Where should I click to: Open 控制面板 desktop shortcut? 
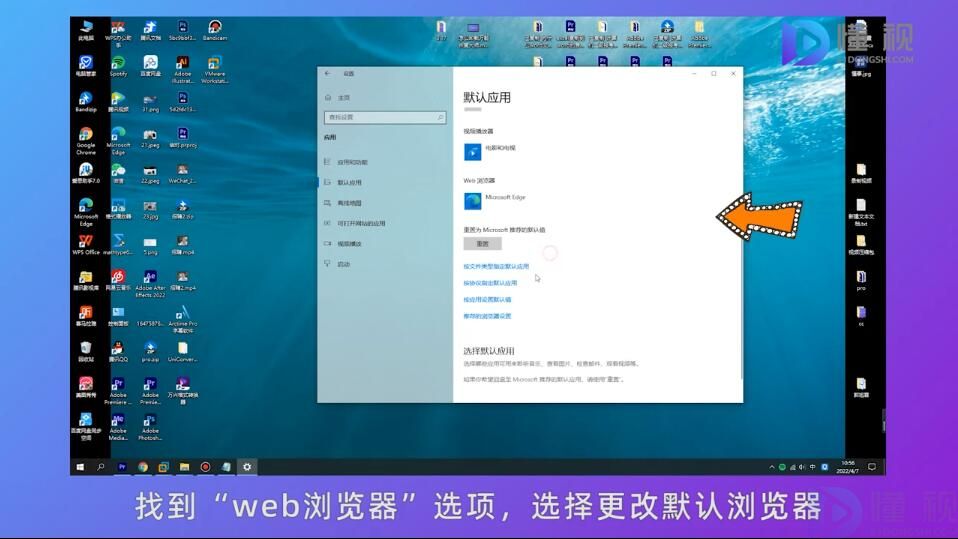click(118, 316)
